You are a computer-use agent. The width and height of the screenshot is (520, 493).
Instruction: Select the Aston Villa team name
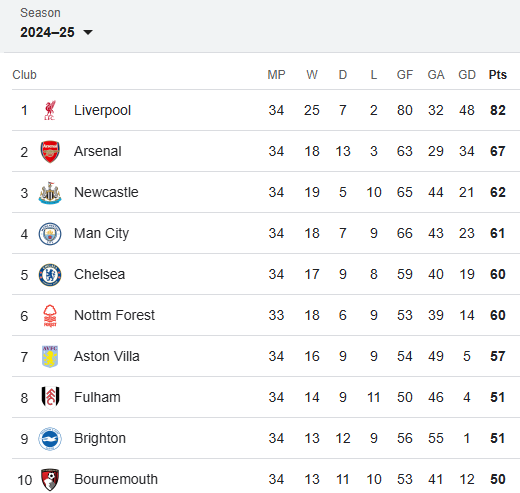107,356
